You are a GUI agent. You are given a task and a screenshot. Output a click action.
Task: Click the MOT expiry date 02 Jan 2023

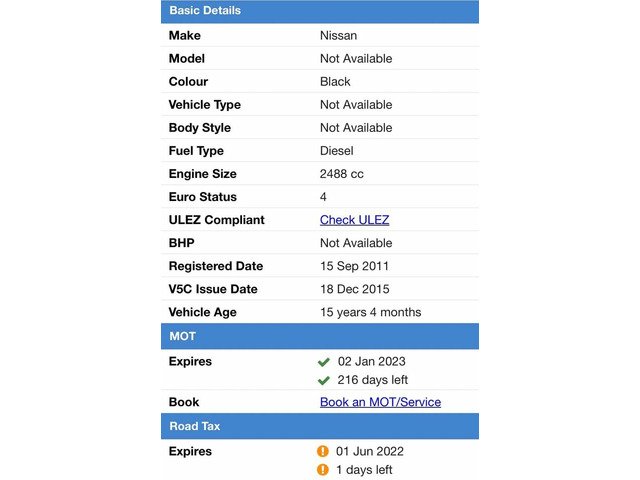coord(371,362)
